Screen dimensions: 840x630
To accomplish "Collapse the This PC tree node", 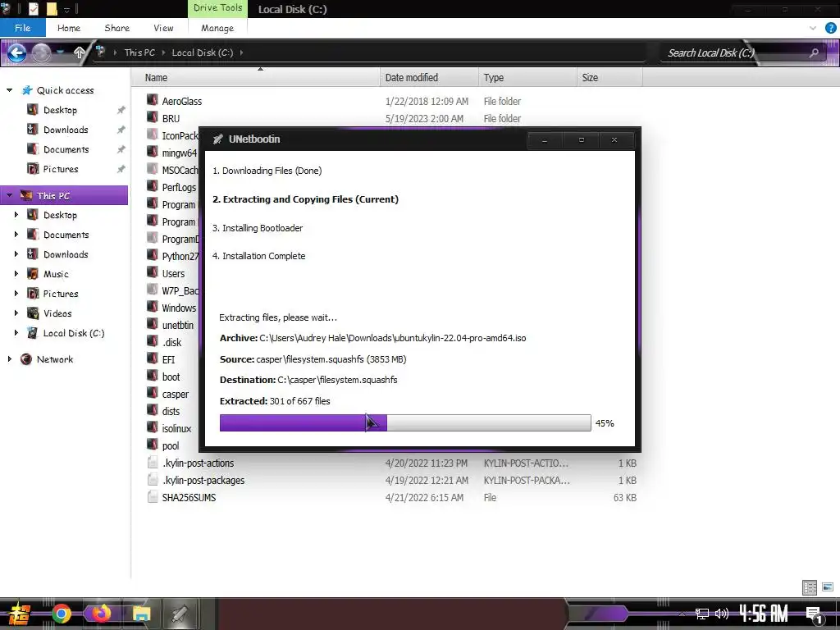I will [9, 195].
